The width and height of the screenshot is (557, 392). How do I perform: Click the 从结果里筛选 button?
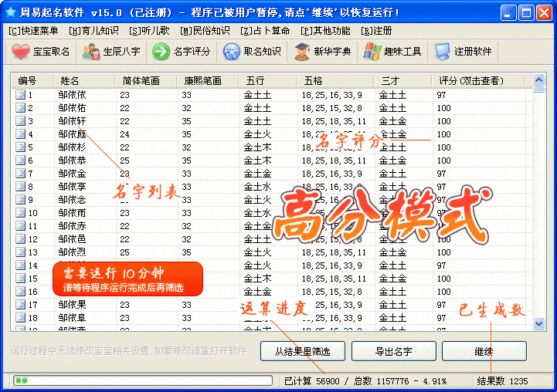(302, 351)
